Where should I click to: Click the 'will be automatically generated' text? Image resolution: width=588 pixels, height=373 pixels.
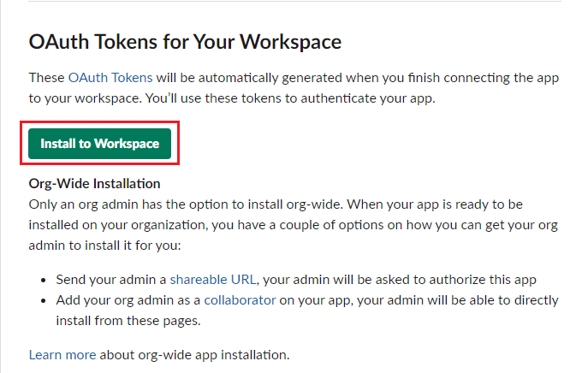pyautogui.click(x=249, y=78)
